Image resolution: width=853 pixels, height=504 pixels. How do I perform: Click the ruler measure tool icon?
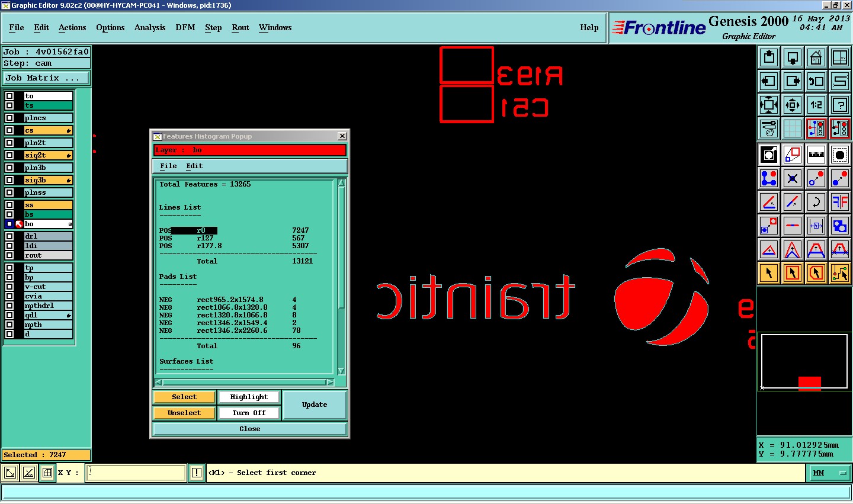816,155
